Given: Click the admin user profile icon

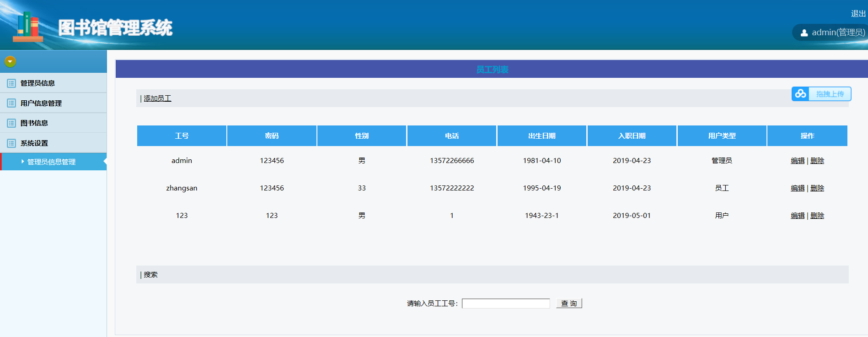Looking at the screenshot, I should [804, 33].
